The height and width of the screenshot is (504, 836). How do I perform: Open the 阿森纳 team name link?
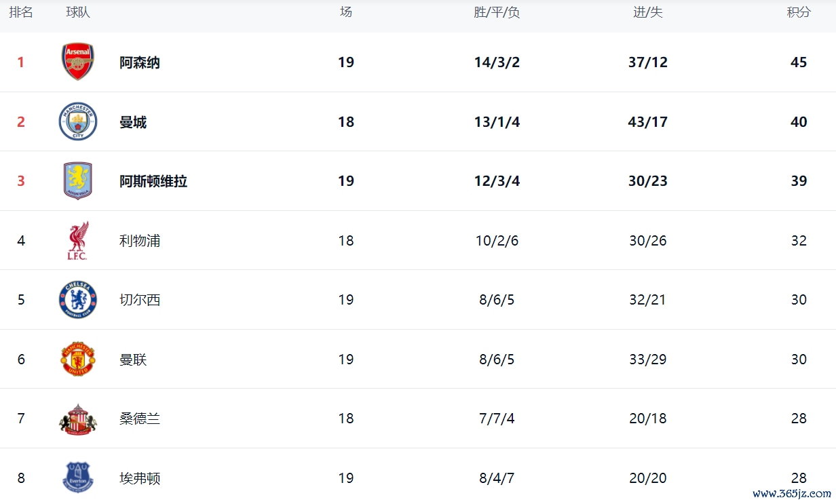[x=140, y=62]
